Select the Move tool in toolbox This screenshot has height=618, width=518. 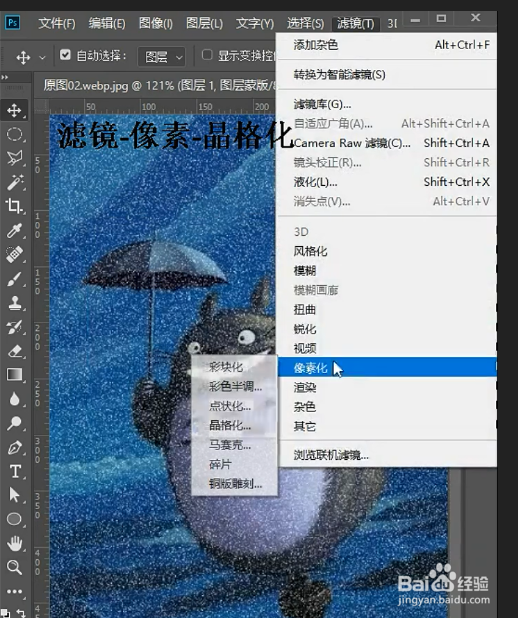point(15,110)
